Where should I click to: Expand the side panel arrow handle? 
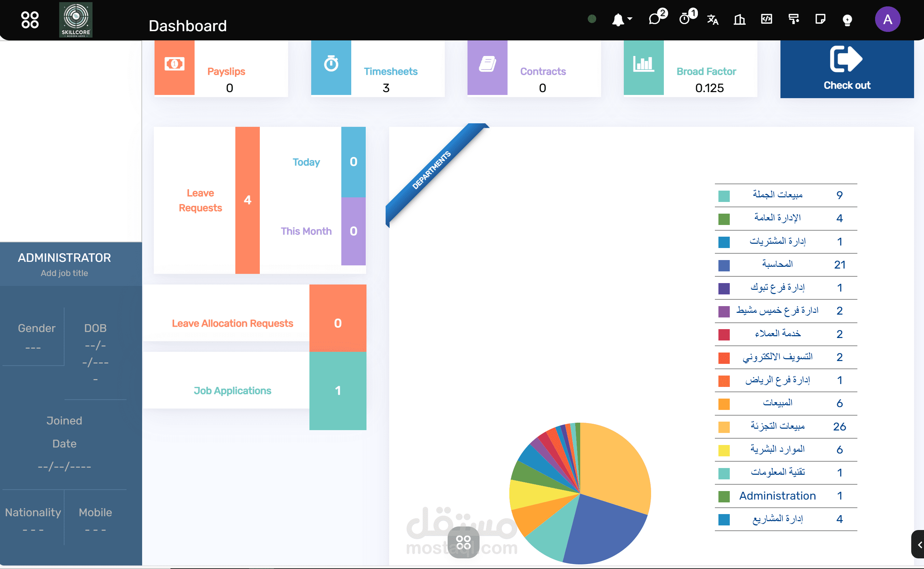[x=918, y=545]
